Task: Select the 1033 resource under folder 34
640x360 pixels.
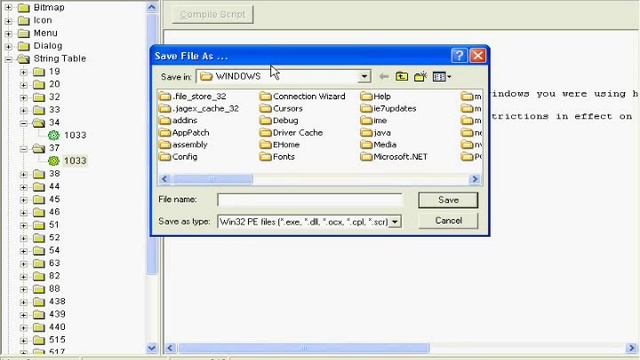Action: coord(75,135)
